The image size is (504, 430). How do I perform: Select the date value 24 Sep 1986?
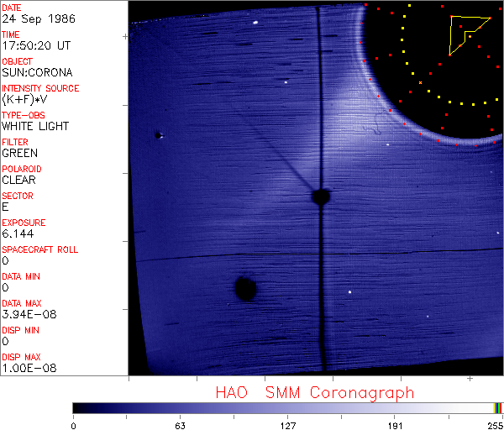pyautogui.click(x=36, y=18)
